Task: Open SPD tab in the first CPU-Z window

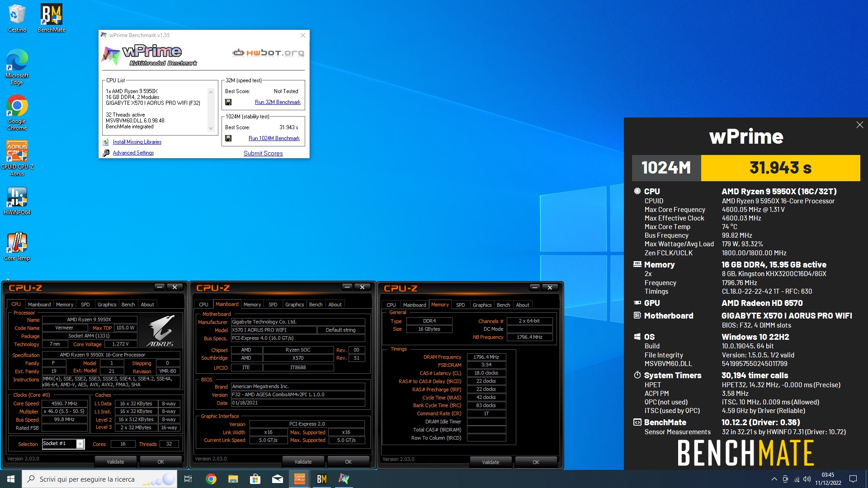Action: pos(85,305)
